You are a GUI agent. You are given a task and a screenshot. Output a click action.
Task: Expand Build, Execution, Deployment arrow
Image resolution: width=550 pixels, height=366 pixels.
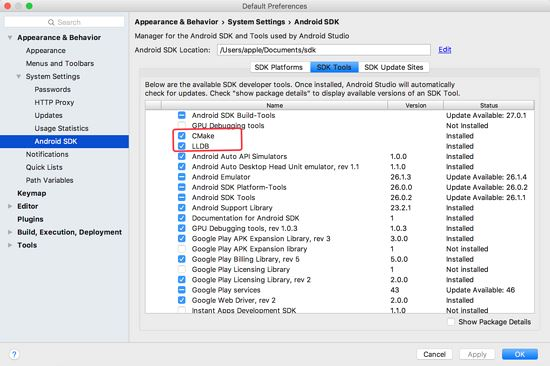pos(10,232)
